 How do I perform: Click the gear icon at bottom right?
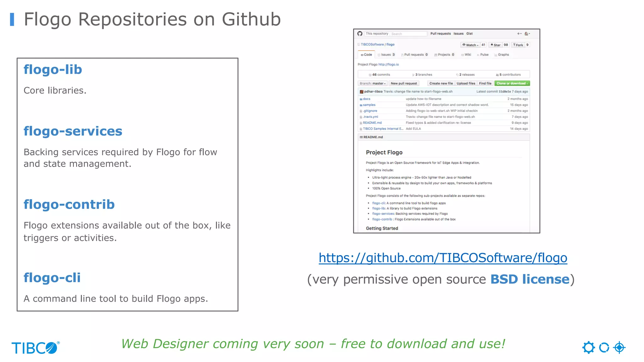588,348
